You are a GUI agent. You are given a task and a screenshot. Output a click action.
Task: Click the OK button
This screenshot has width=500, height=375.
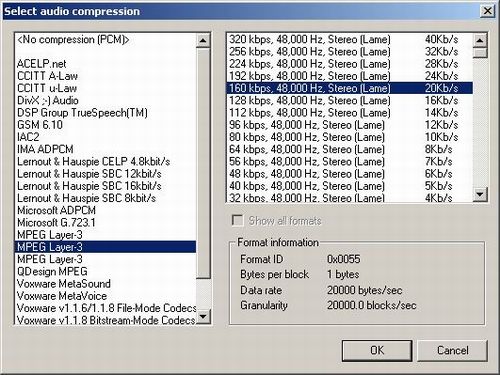pos(377,350)
